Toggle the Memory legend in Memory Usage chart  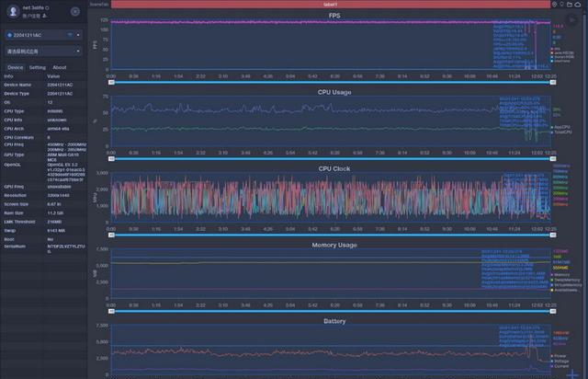pyautogui.click(x=561, y=274)
